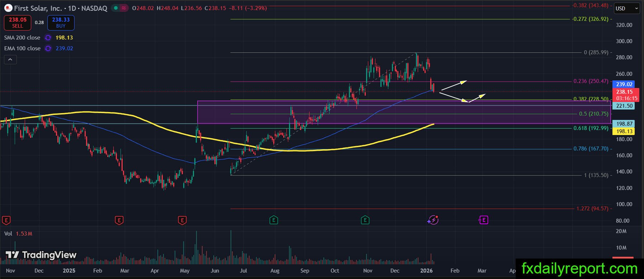Click the First Solar company logo icon
The width and height of the screenshot is (644, 279).
coord(8,8)
